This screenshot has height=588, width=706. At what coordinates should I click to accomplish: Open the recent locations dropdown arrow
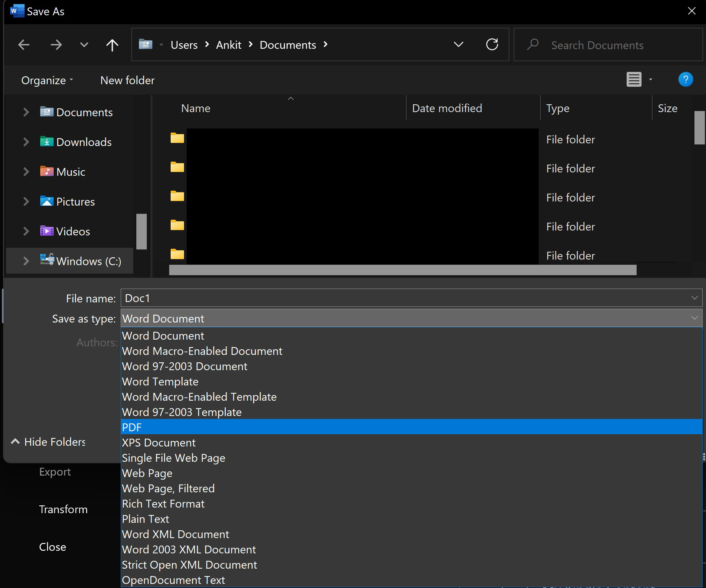[x=84, y=45]
